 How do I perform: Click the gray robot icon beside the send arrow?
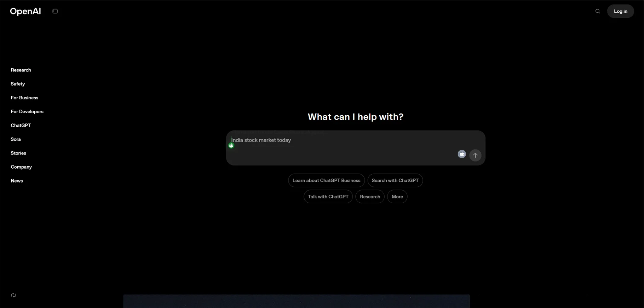(x=462, y=154)
